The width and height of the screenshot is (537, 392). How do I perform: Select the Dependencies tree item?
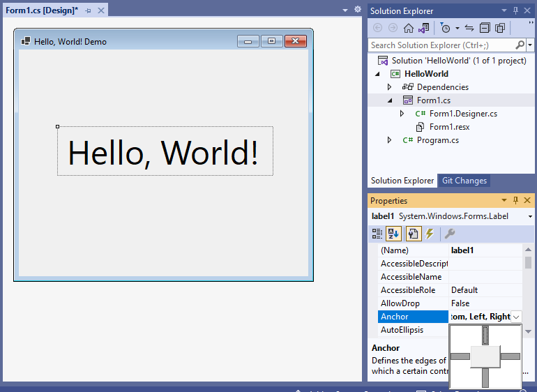coord(442,87)
